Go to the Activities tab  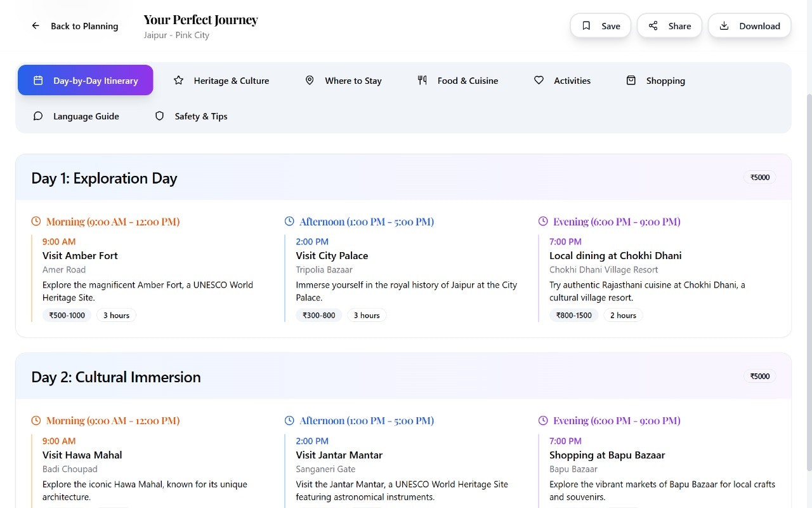pyautogui.click(x=562, y=80)
